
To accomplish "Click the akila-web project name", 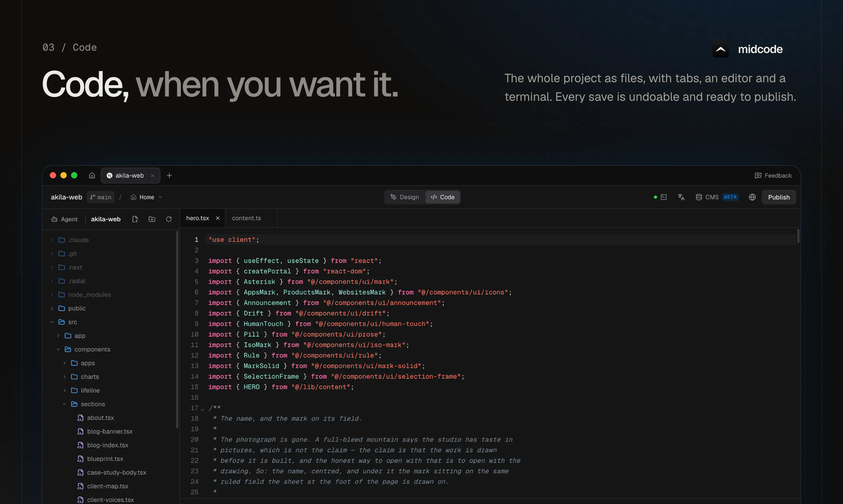I will pyautogui.click(x=66, y=197).
